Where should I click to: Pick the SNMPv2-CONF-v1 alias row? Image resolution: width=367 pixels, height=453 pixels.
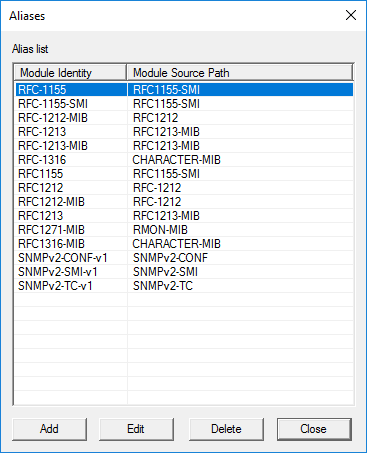pyautogui.click(x=184, y=258)
